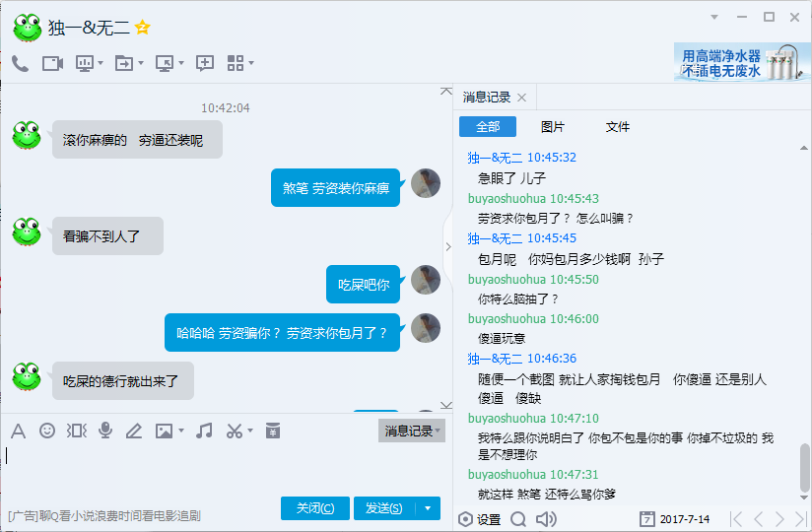Open the 消息记录 panel tab
The width and height of the screenshot is (812, 532).
click(487, 98)
